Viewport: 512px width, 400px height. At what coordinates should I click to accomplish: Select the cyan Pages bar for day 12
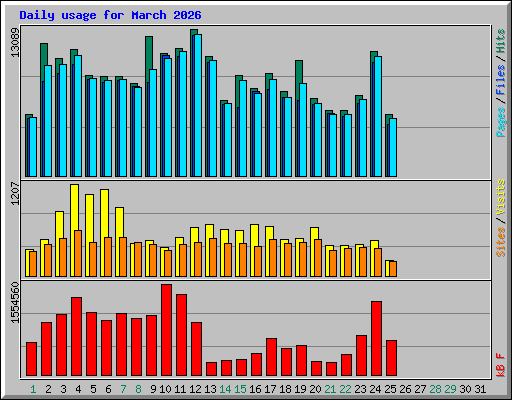tap(198, 105)
